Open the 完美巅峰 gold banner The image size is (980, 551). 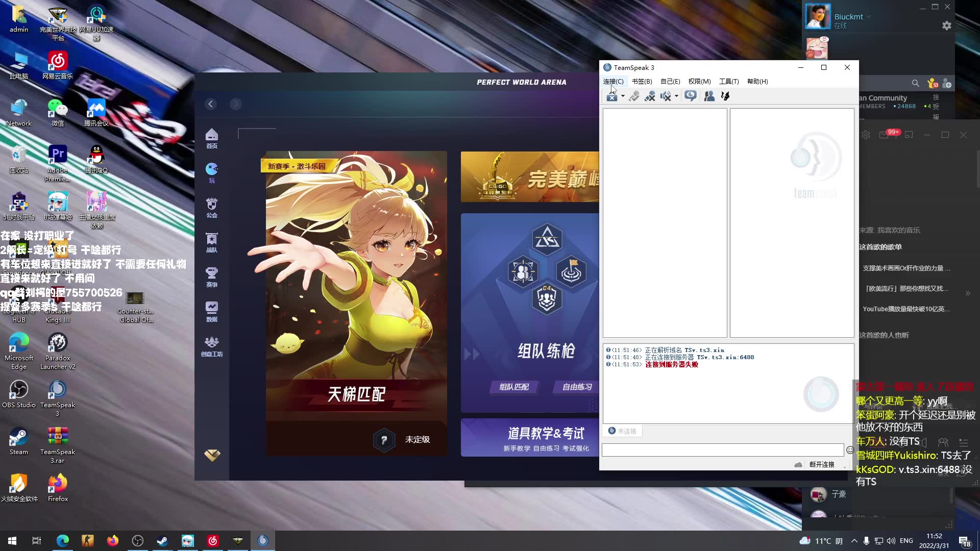[x=530, y=177]
